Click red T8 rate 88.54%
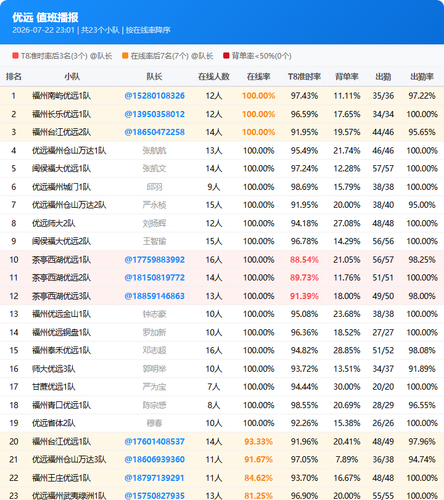This screenshot has width=444, height=500. click(304, 260)
